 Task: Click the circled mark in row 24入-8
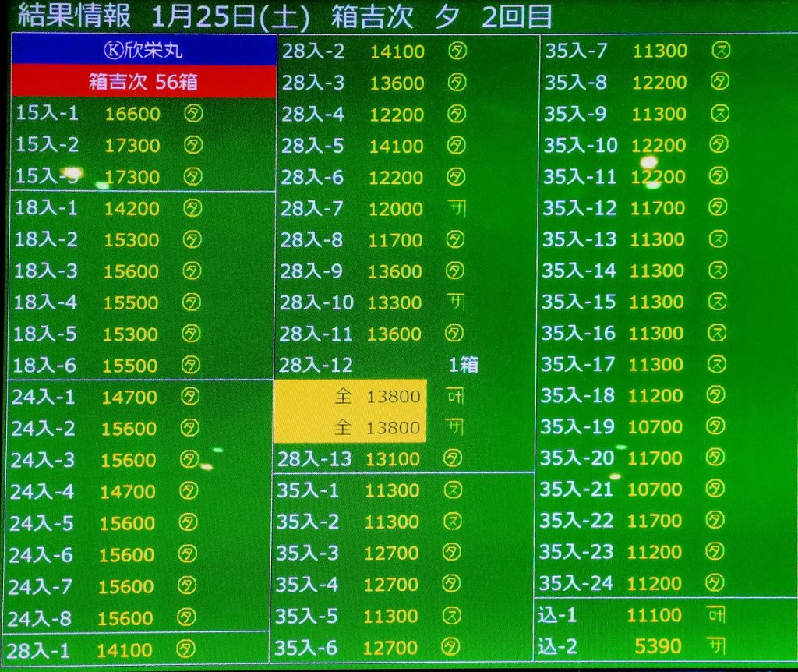click(x=186, y=617)
